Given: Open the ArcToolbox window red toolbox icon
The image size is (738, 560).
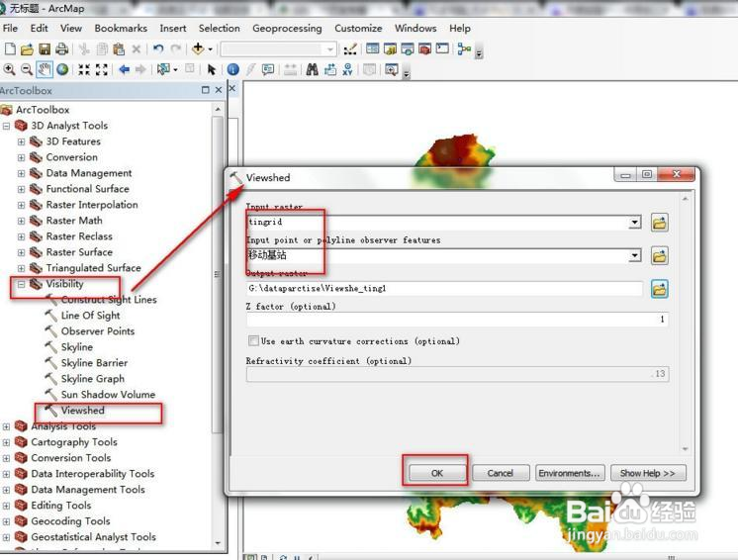Looking at the screenshot, I should (424, 48).
